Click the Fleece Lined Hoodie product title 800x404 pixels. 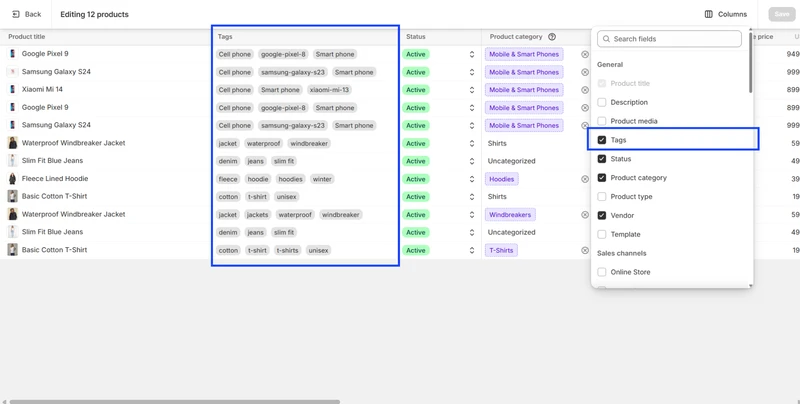point(55,179)
